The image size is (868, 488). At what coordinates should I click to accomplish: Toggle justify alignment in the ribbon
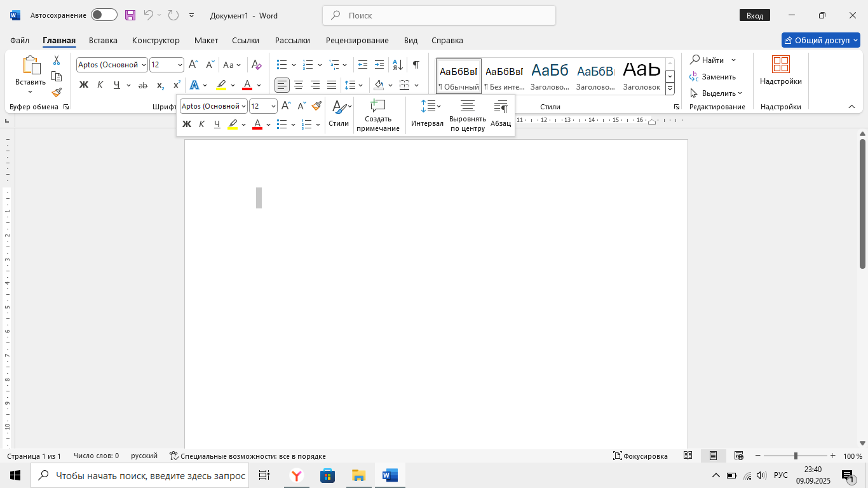(x=332, y=85)
